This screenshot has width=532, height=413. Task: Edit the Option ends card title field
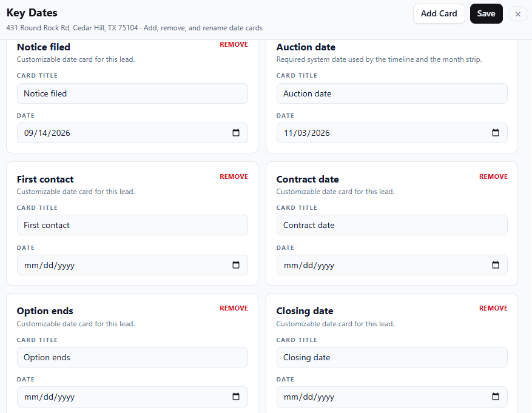(x=132, y=357)
